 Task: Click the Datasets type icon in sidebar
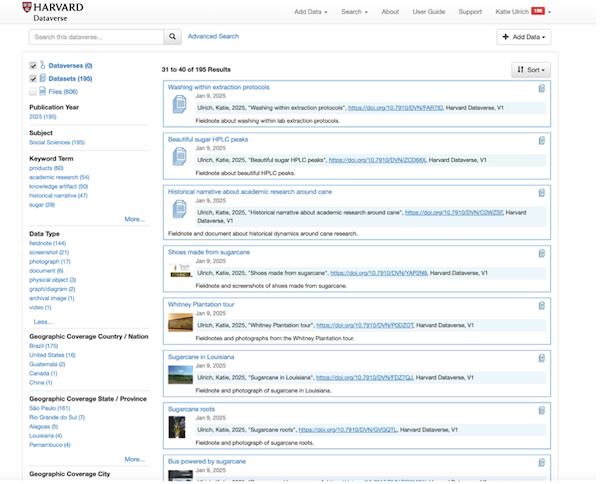[42, 78]
